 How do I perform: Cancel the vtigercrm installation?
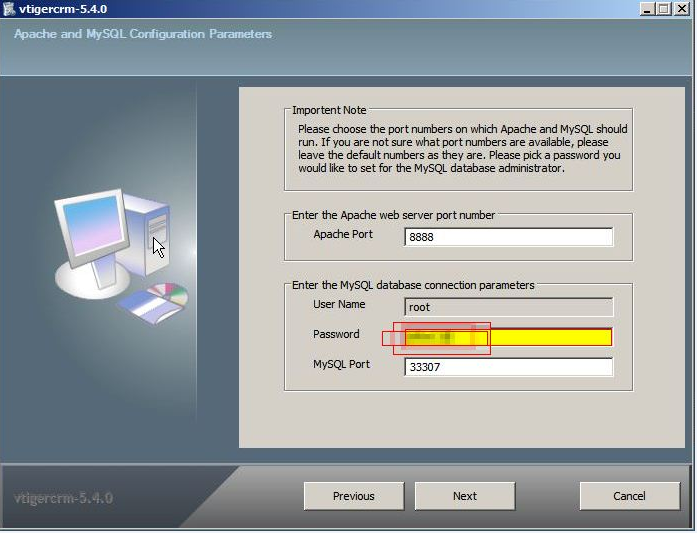click(x=629, y=496)
